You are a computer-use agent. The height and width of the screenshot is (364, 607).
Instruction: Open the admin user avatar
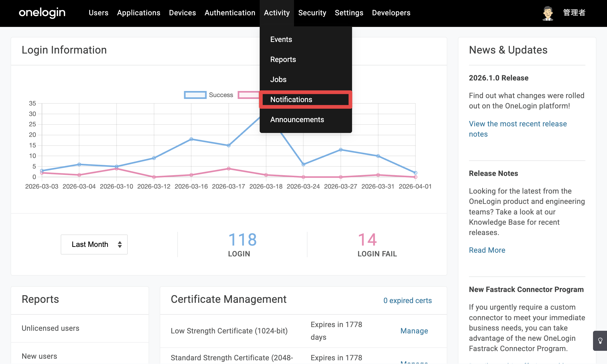click(x=548, y=13)
